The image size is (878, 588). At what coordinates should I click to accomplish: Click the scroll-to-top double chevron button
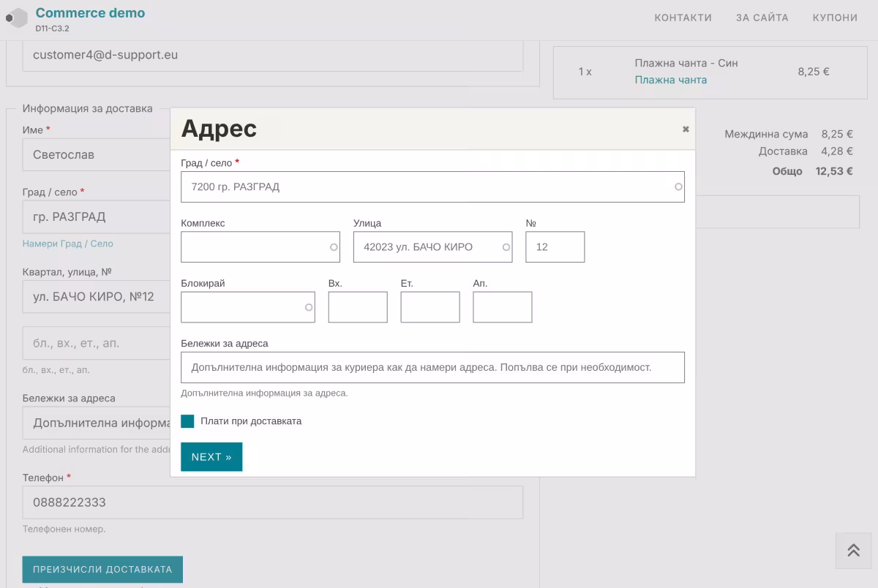[x=853, y=551]
